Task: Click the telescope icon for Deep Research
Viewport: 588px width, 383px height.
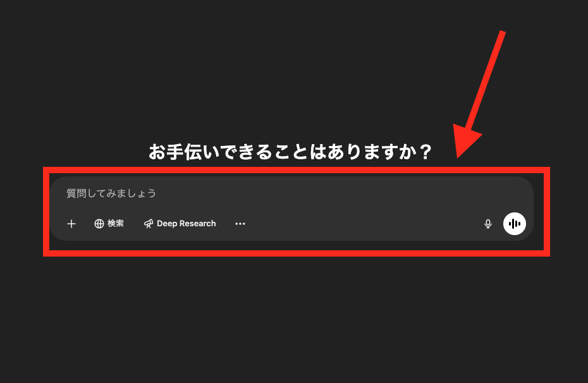Action: pyautogui.click(x=148, y=223)
